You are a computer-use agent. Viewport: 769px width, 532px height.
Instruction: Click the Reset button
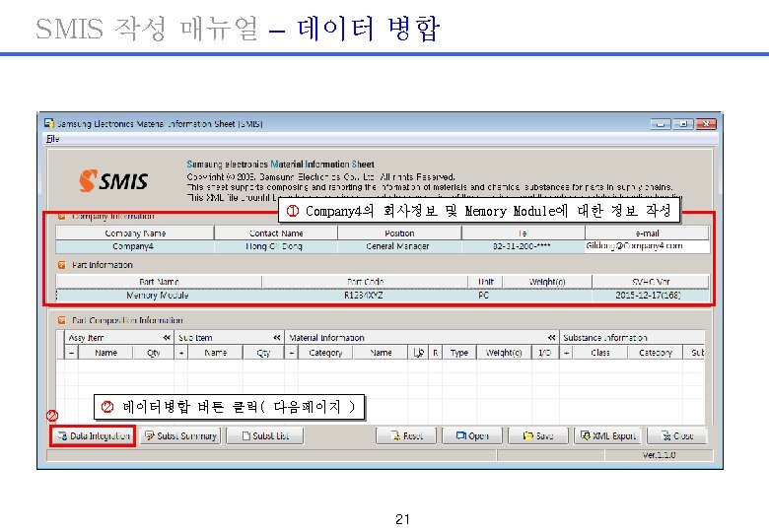[406, 435]
